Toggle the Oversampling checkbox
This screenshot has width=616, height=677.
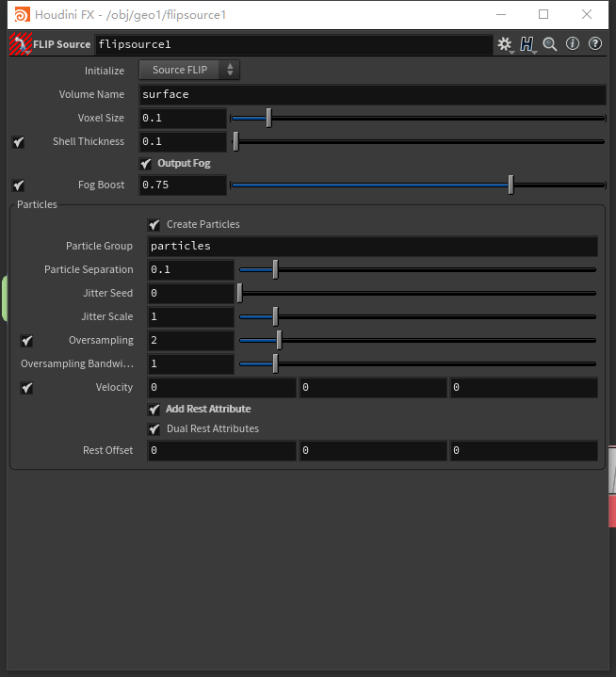[x=26, y=341]
